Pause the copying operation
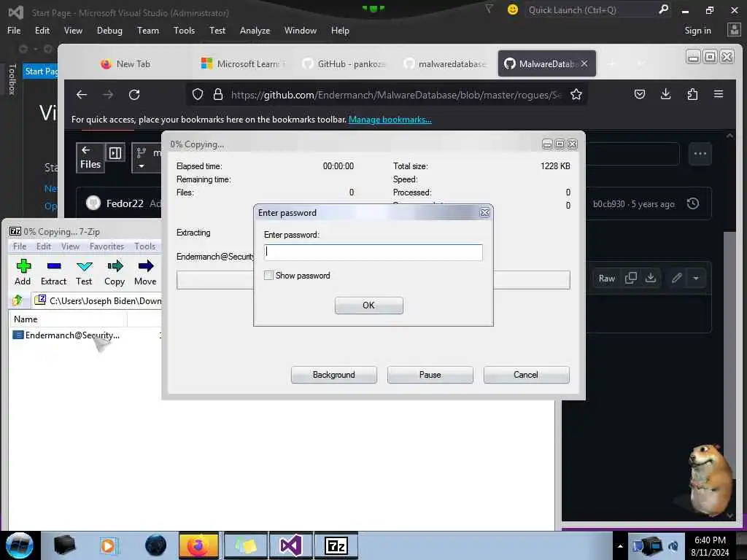The height and width of the screenshot is (560, 747). click(x=430, y=375)
